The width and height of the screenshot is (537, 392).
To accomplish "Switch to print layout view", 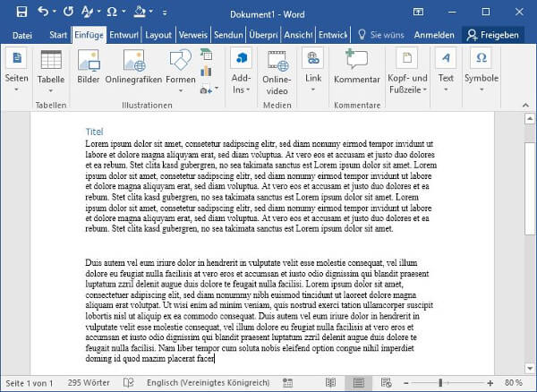I will [358, 383].
